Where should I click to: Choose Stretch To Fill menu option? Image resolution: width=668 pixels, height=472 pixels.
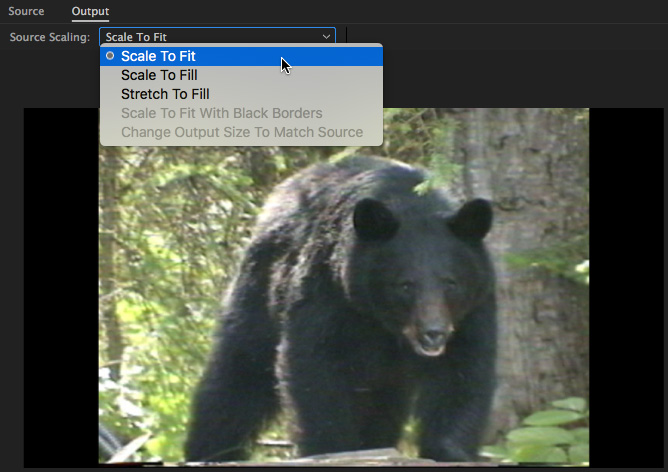[x=241, y=94]
